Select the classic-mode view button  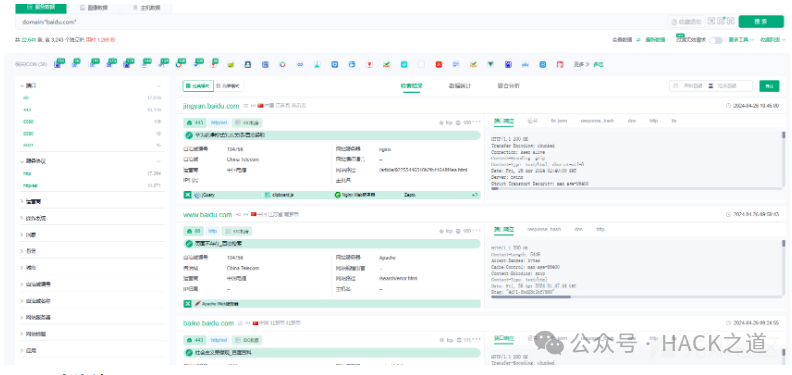[198, 86]
